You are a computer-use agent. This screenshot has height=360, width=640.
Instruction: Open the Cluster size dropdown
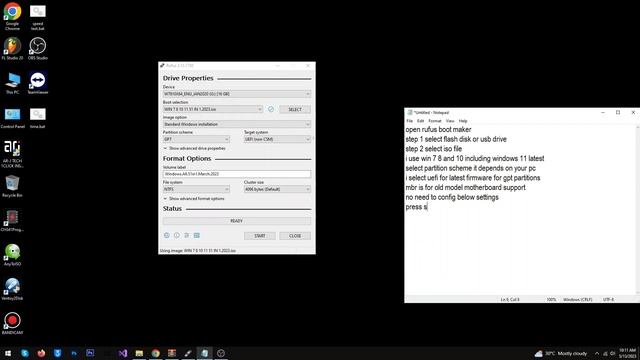(x=277, y=189)
